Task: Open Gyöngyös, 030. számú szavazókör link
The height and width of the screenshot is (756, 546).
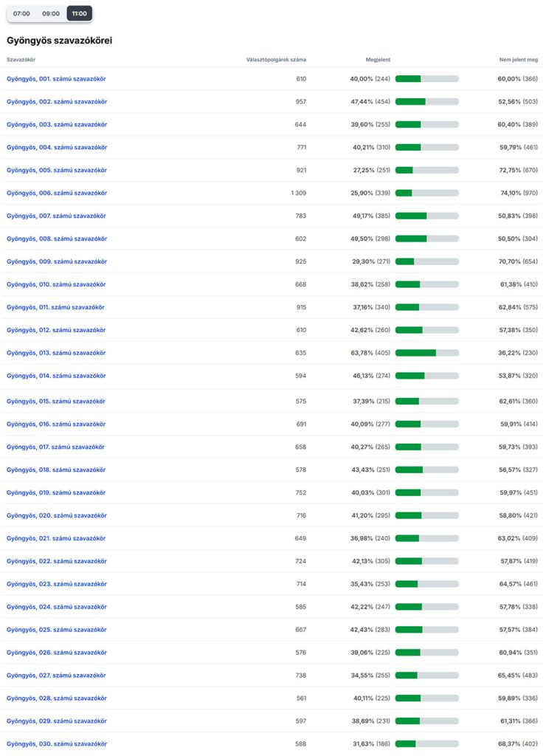Action: (x=57, y=743)
